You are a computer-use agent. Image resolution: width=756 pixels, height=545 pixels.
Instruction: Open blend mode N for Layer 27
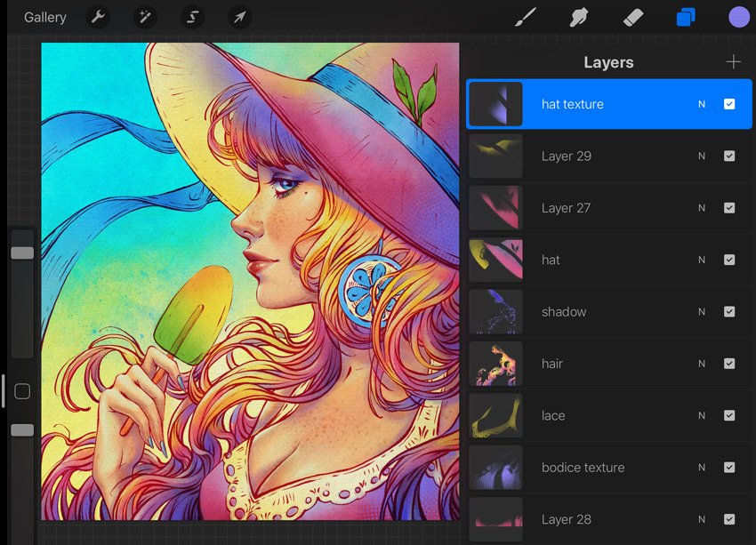pos(702,208)
